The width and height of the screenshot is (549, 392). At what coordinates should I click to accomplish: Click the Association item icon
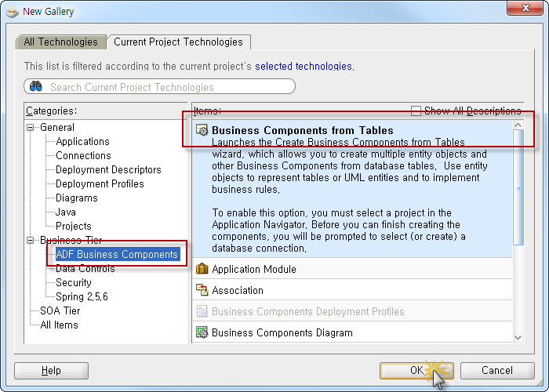coord(202,290)
